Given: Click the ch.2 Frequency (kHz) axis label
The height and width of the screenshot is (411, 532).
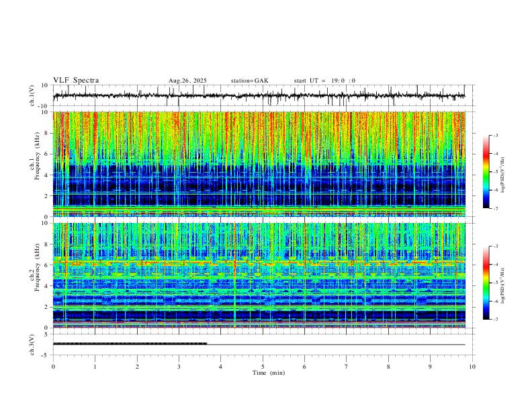Looking at the screenshot, I should coord(35,267).
